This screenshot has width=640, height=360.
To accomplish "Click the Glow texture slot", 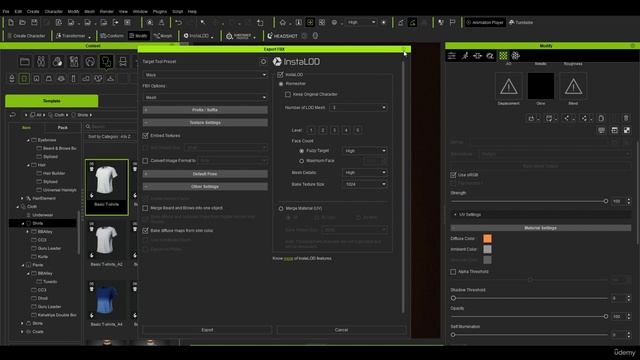I will pos(541,86).
